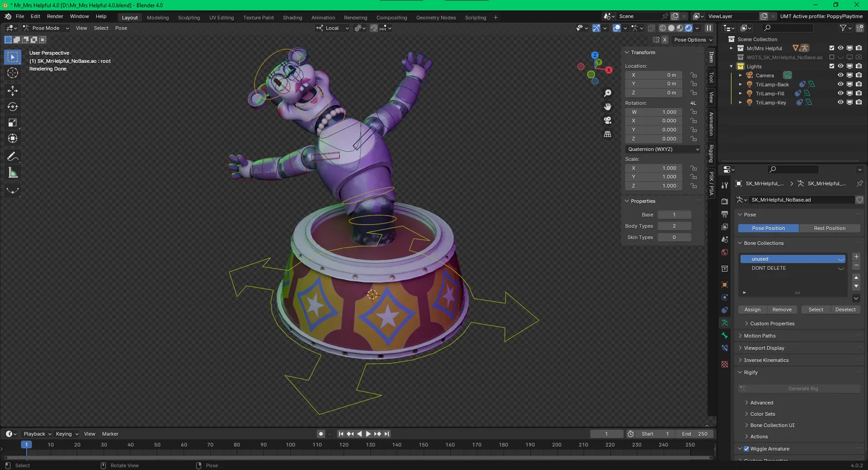Expand the Mr/Mrs Helpful collection

[731, 48]
